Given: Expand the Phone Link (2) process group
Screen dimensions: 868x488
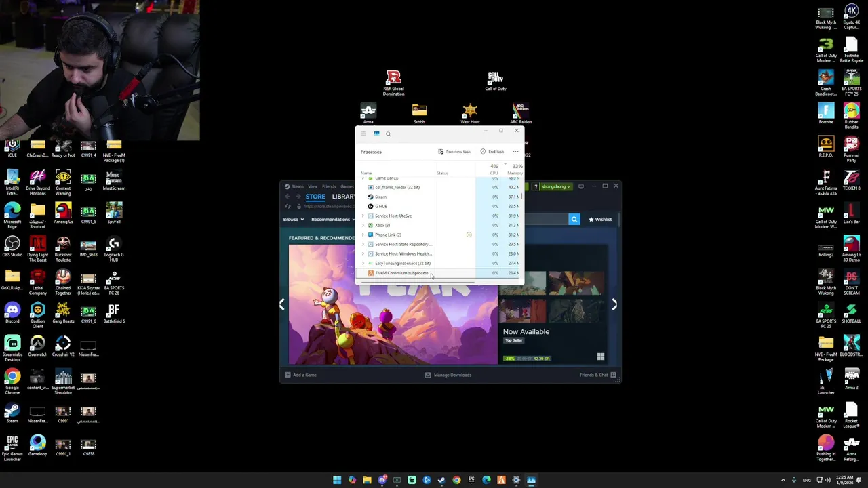Looking at the screenshot, I should tap(363, 235).
